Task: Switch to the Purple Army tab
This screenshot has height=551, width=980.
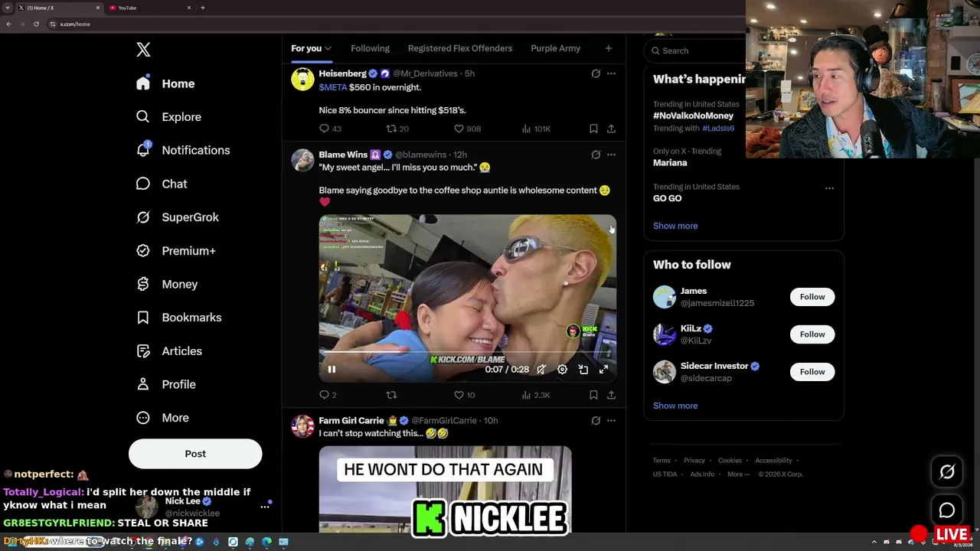Action: click(x=555, y=48)
